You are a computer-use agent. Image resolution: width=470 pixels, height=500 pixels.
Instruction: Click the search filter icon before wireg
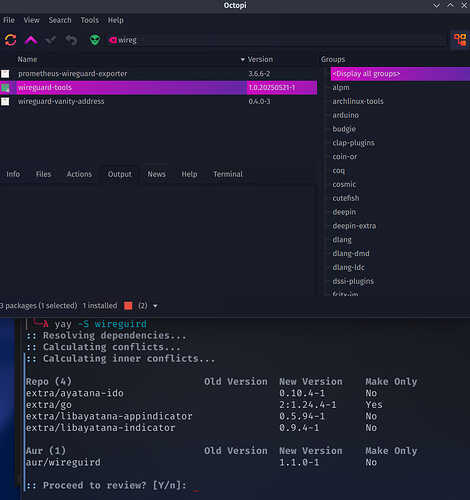pos(113,40)
